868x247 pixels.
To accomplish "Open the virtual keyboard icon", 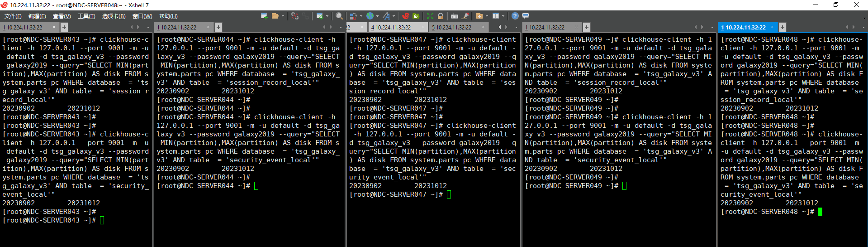I will (x=455, y=16).
